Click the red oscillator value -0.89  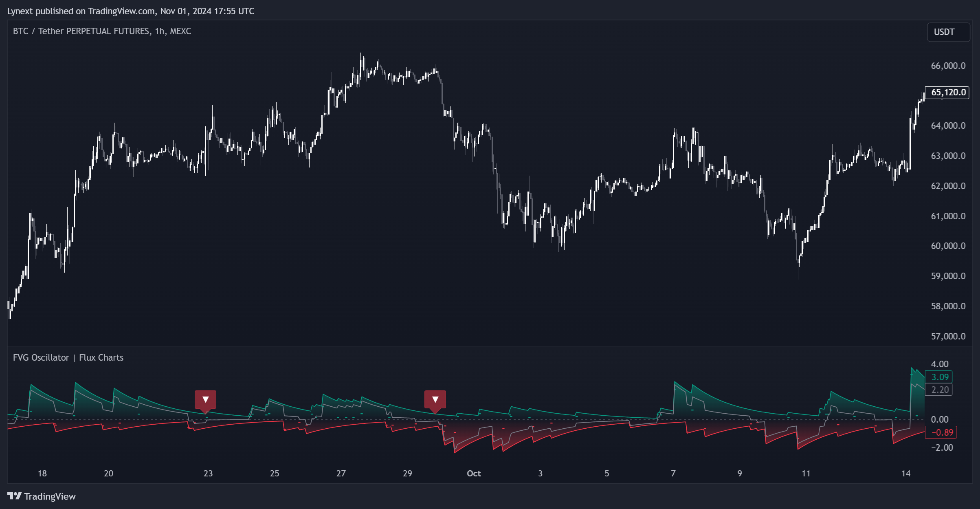[941, 432]
